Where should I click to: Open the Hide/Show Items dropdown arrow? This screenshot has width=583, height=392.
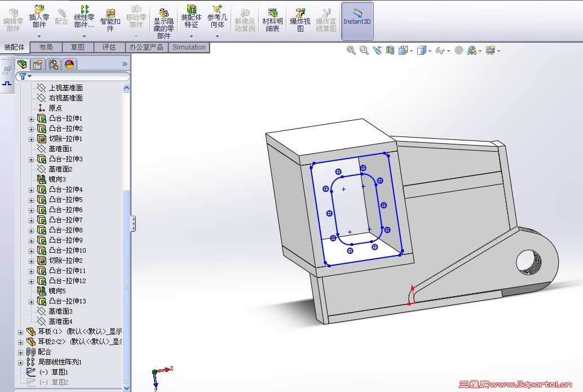click(x=448, y=51)
